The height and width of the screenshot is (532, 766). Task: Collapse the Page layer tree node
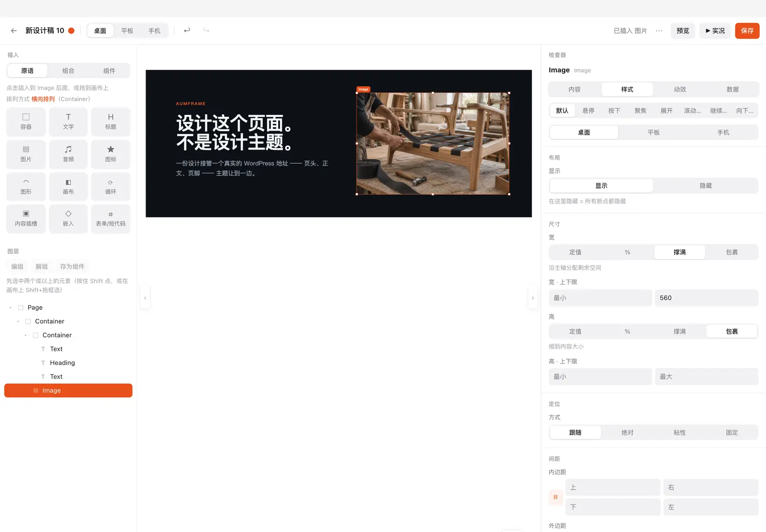11,307
